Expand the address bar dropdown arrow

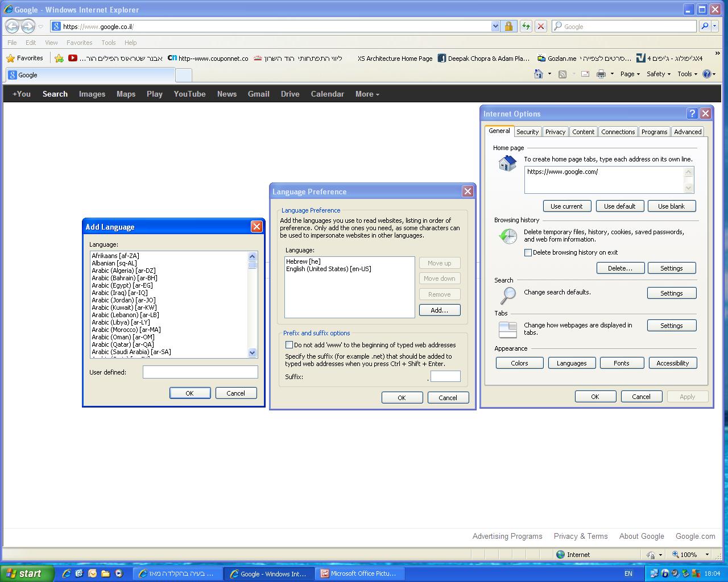[495, 26]
